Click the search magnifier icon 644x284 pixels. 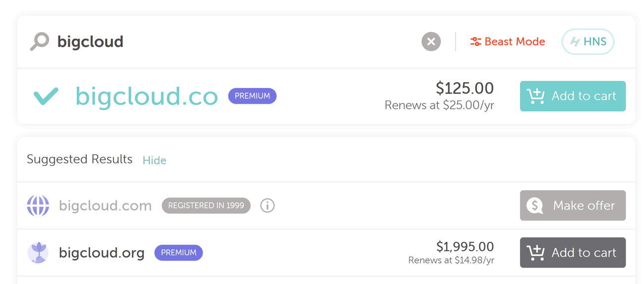pos(40,42)
